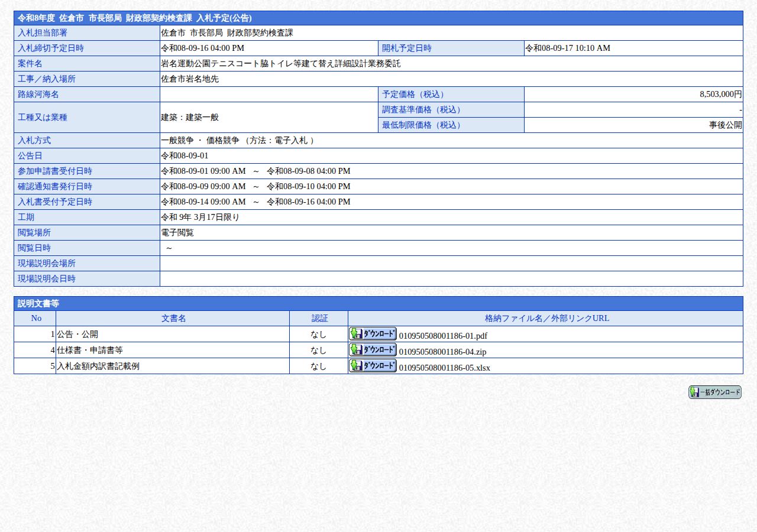Click the location value 佐倉市岩名地先
Viewport: 757px width, 532px height.
[190, 79]
